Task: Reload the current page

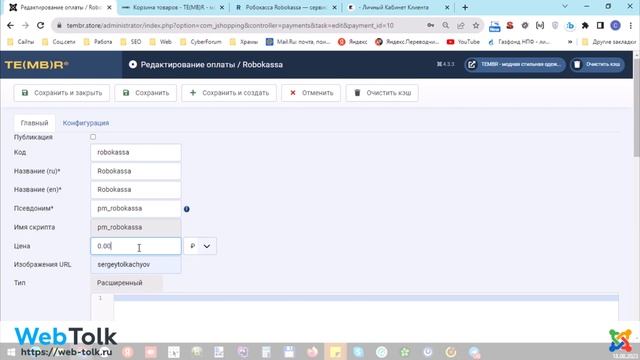Action: pyautogui.click(x=40, y=25)
